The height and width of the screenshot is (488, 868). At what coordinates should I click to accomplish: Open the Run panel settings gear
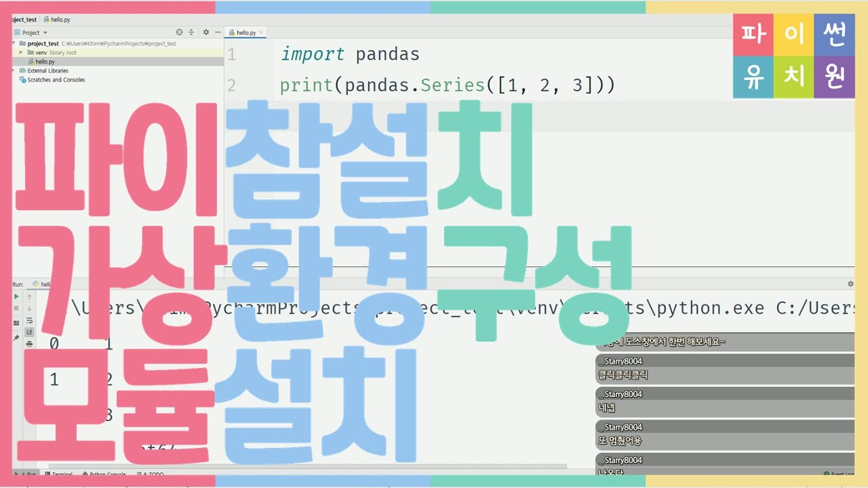point(851,284)
